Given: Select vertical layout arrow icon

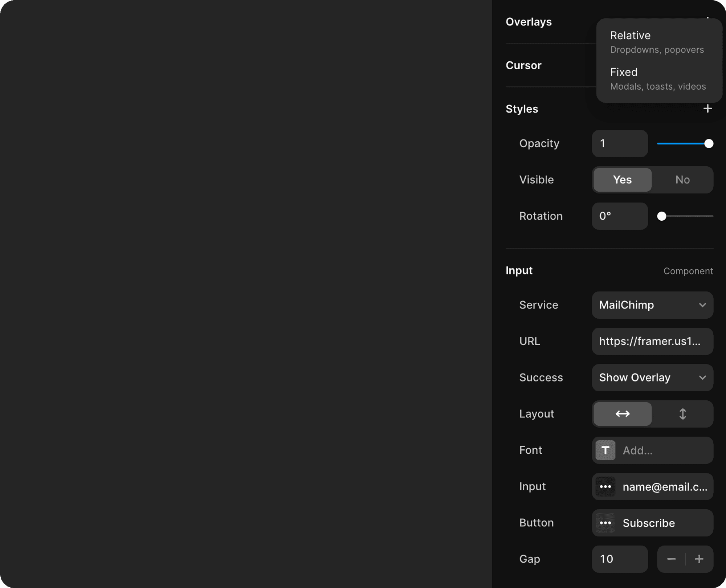Looking at the screenshot, I should (682, 414).
